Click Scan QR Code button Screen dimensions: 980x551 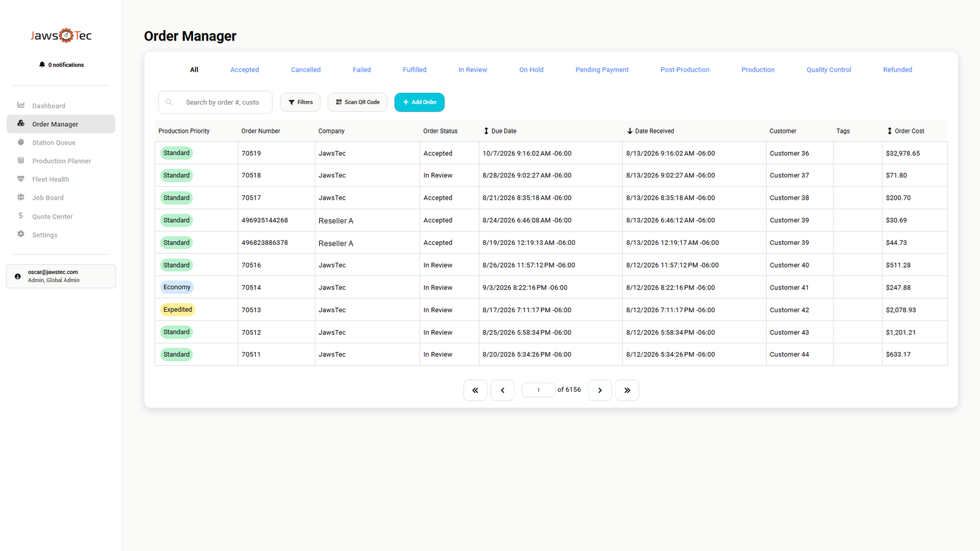pos(358,102)
